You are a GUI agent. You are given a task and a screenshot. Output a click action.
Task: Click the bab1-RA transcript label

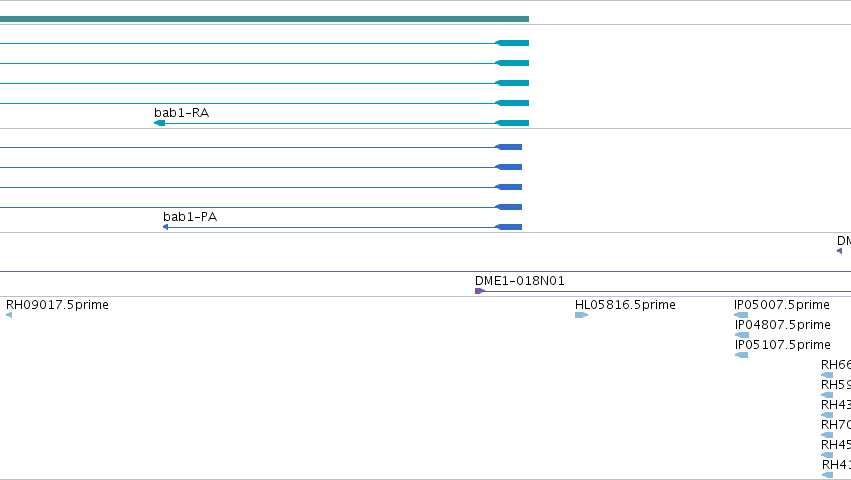(181, 112)
